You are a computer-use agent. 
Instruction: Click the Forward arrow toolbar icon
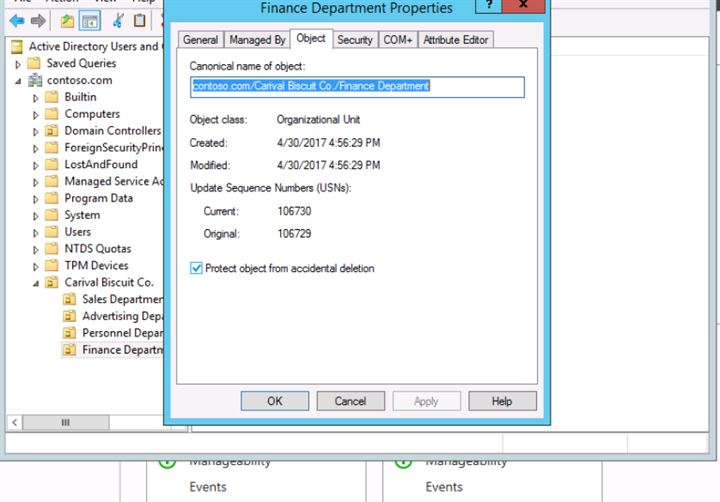(x=38, y=20)
